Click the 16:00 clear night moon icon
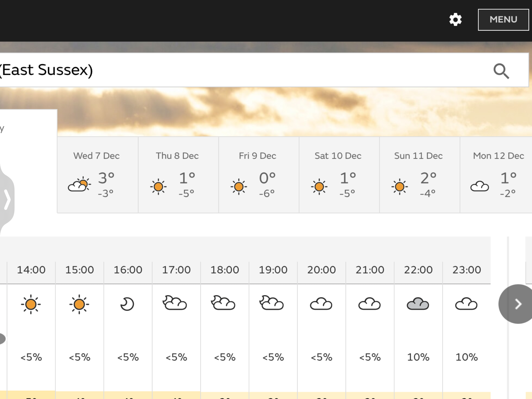The width and height of the screenshot is (532, 399). click(x=127, y=304)
